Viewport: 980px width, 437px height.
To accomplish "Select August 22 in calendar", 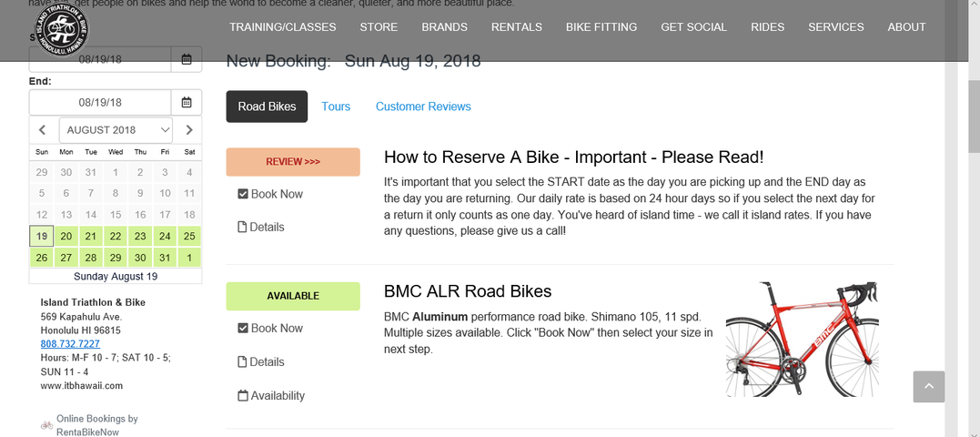I will [116, 237].
